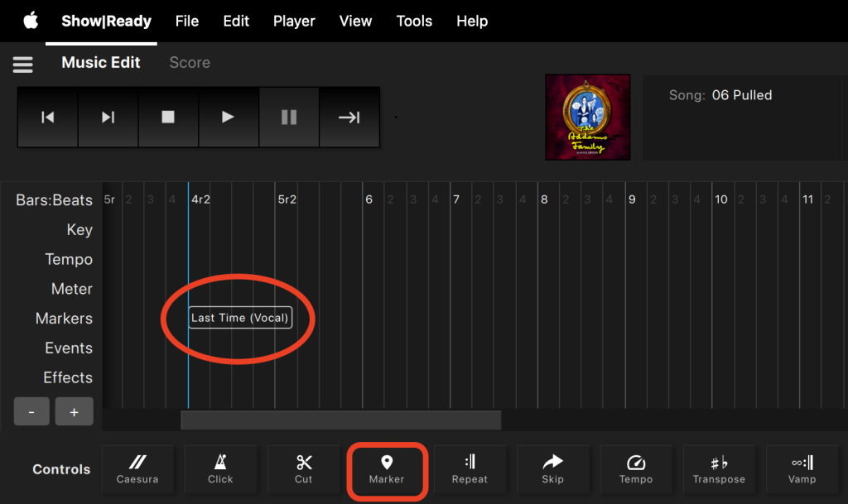Screen dimensions: 848x504
Task: Stop playback with the square button
Action: coord(168,118)
